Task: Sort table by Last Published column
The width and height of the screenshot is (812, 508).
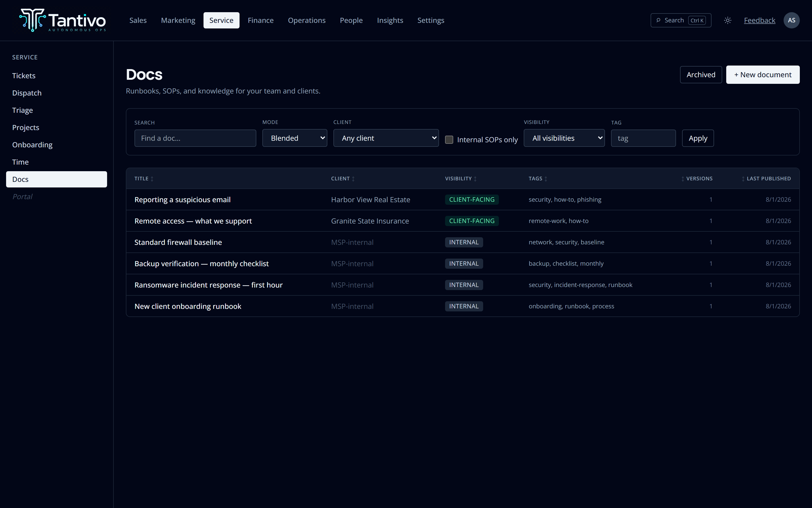Action: [766, 178]
